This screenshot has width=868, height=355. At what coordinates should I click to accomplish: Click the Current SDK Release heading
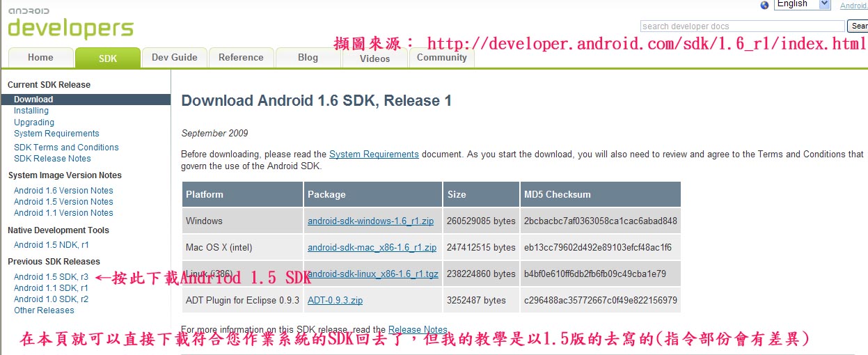coord(49,85)
